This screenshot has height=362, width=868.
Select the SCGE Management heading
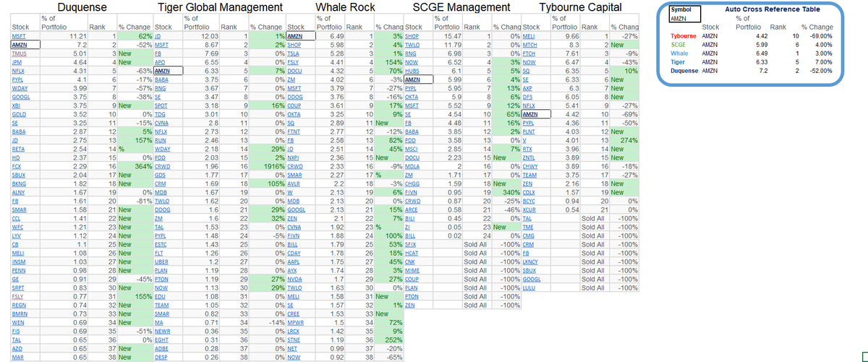[461, 8]
